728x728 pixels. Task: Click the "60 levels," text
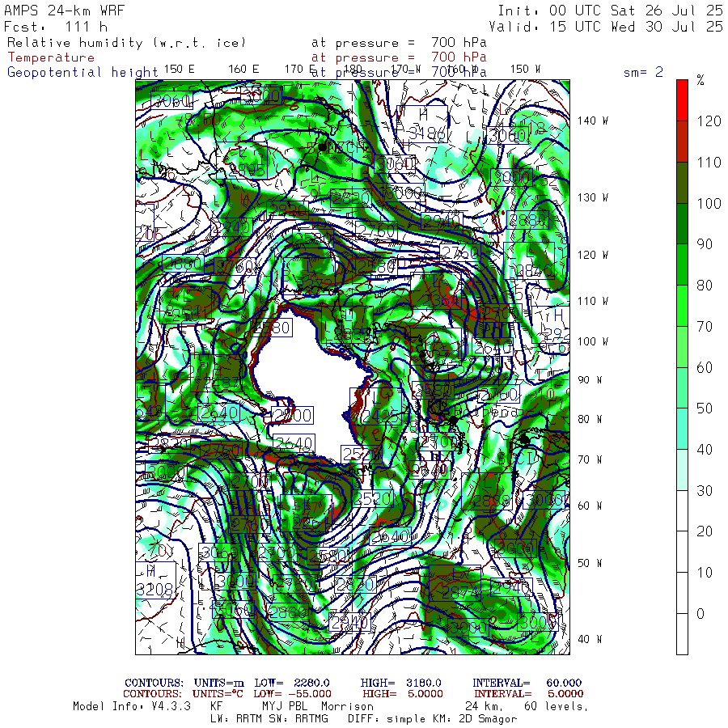[557, 706]
